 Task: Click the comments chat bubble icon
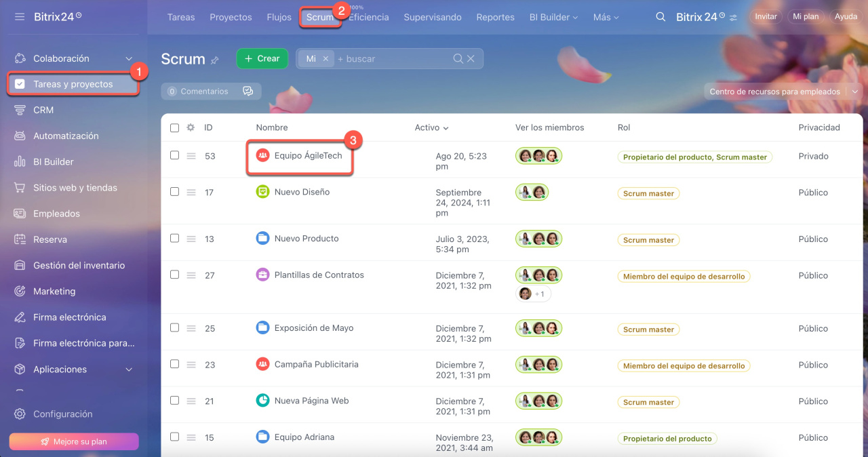coord(248,92)
